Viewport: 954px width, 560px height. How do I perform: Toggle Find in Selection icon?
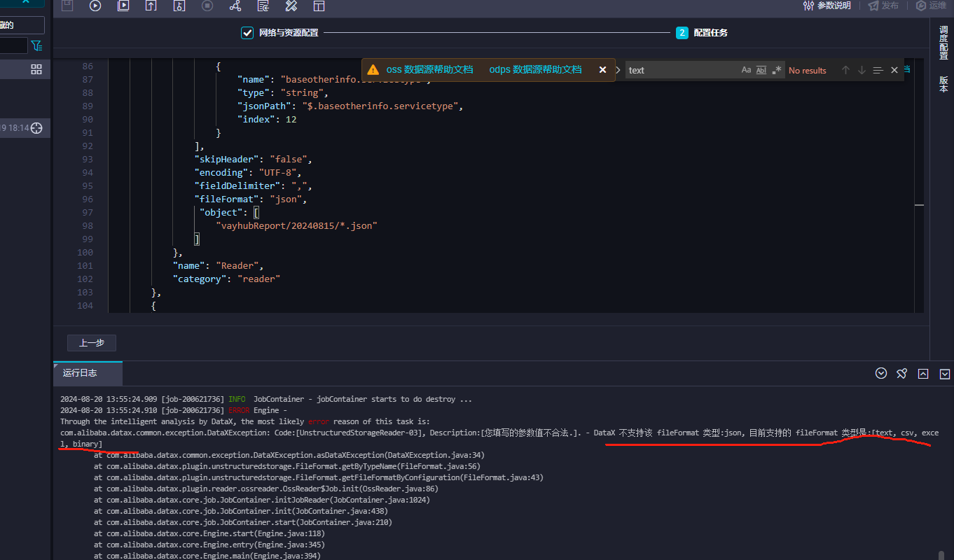(878, 70)
